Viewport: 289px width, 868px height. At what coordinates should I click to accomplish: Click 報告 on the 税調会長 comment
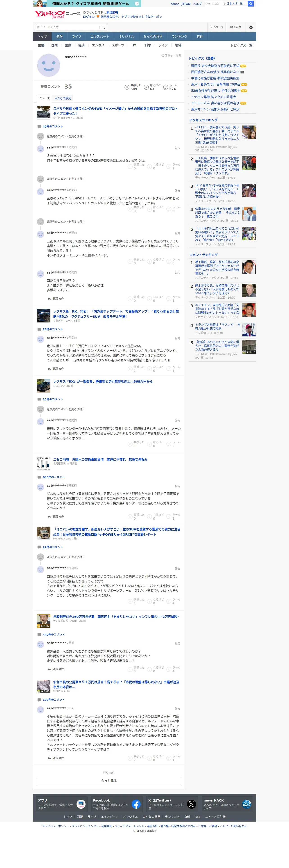(x=177, y=643)
